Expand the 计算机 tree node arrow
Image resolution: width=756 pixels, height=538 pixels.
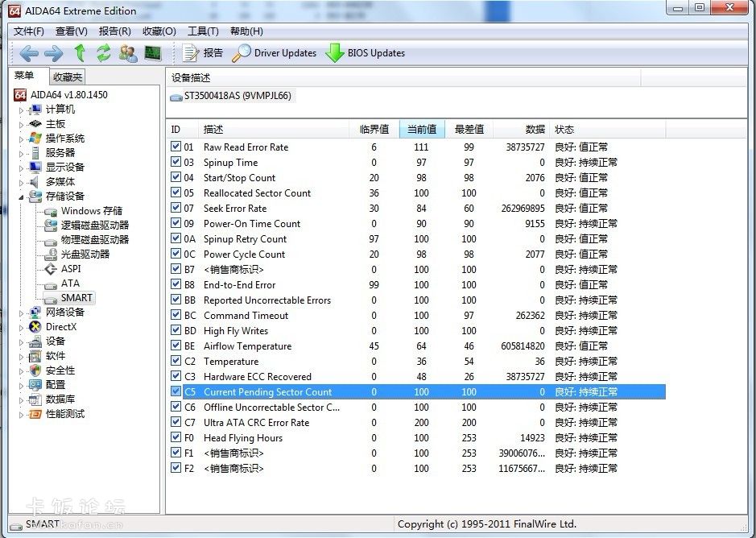click(x=21, y=110)
